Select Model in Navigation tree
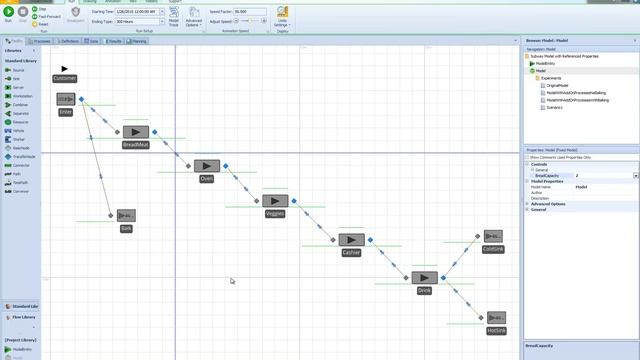 coord(538,71)
